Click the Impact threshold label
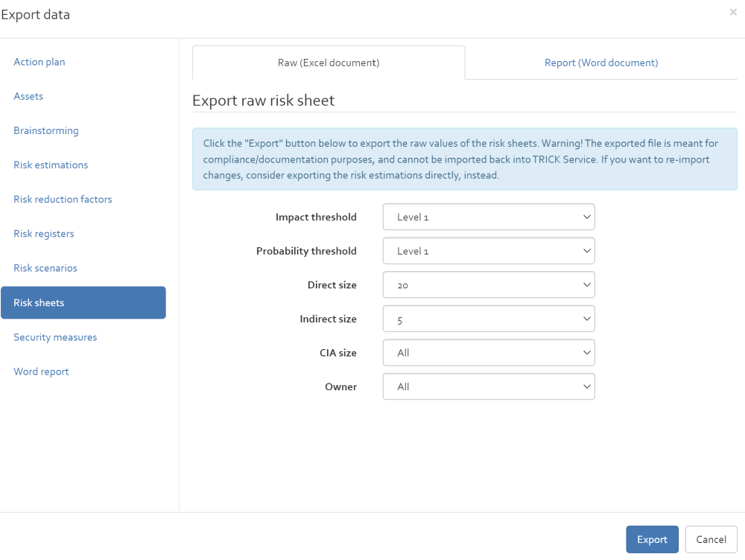 tap(316, 217)
